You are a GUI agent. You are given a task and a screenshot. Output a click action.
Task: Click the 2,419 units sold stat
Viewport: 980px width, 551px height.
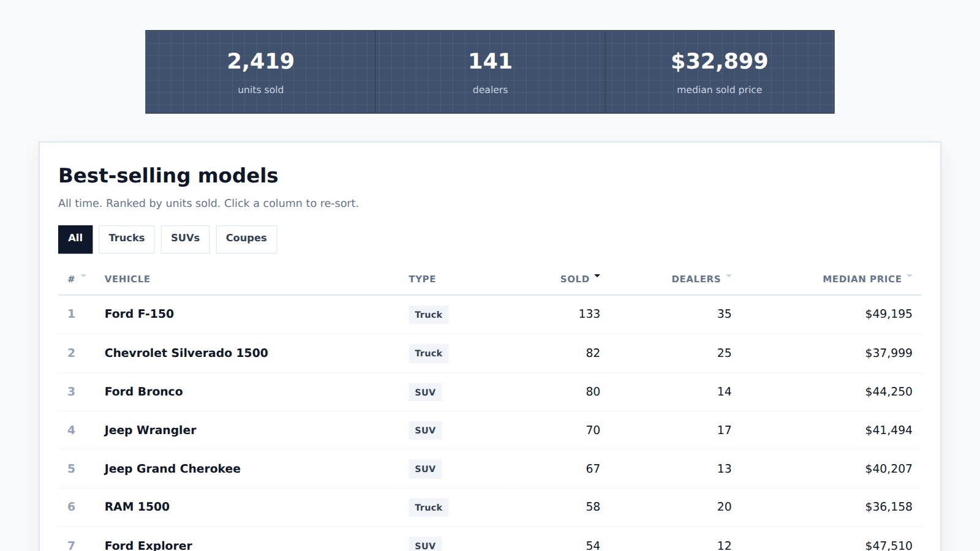pyautogui.click(x=260, y=72)
